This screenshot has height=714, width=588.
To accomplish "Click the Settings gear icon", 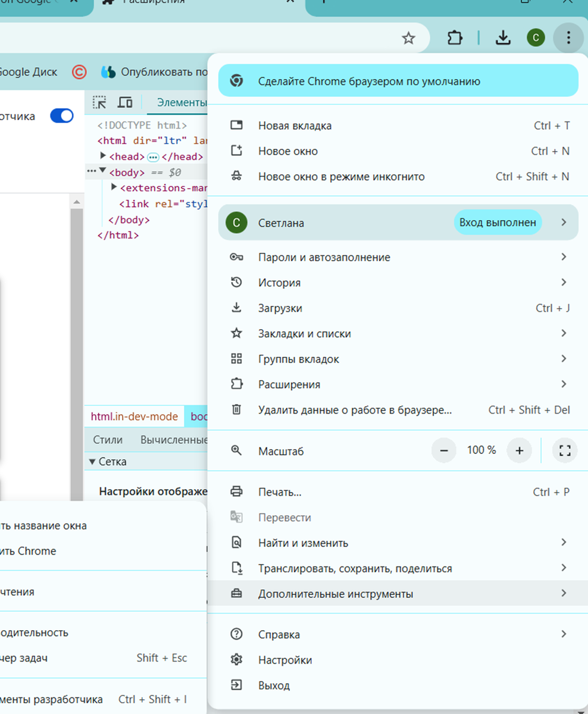I will tap(236, 660).
